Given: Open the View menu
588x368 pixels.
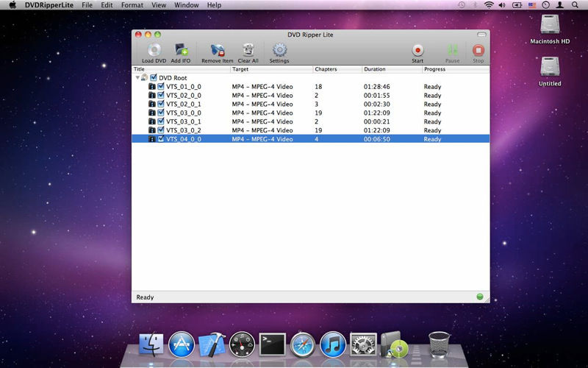Looking at the screenshot, I should (159, 5).
